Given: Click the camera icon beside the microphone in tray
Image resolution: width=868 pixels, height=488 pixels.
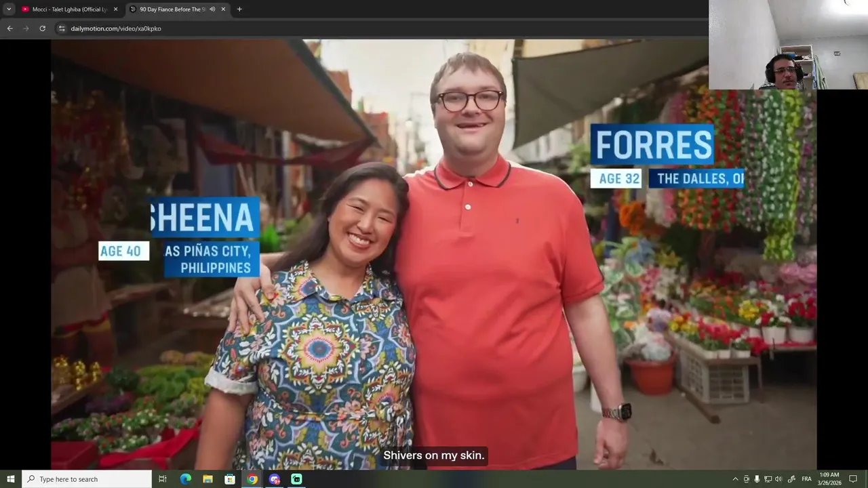Looking at the screenshot, I should coord(747,479).
